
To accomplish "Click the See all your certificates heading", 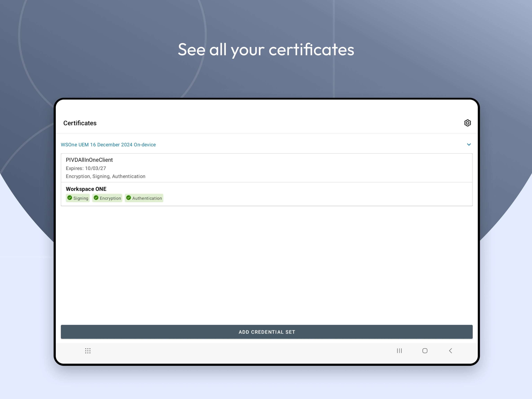I will point(266,50).
